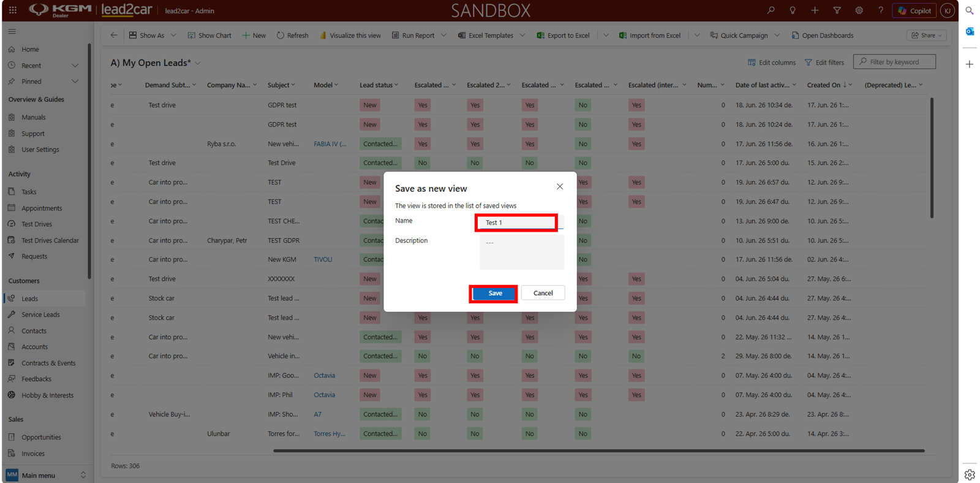Save the new view
Viewport: 980px width, 483px height.
pyautogui.click(x=494, y=294)
